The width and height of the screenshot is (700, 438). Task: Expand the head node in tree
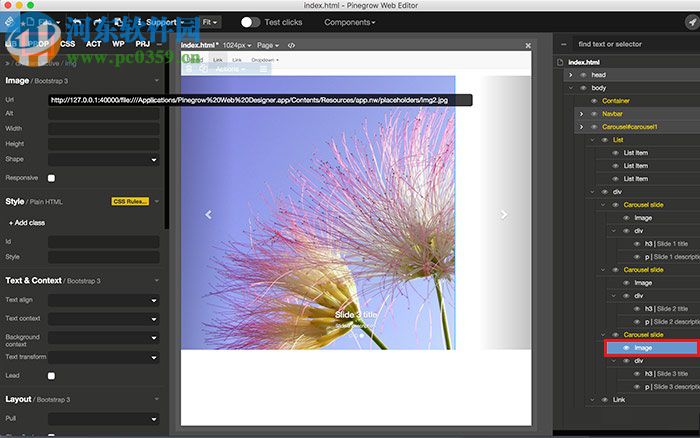pyautogui.click(x=571, y=75)
